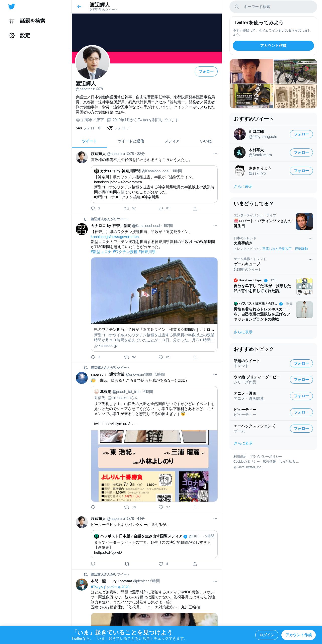The height and width of the screenshot is (644, 322).
Task: Open プライバシーポリシー footer link
Action: (266, 457)
